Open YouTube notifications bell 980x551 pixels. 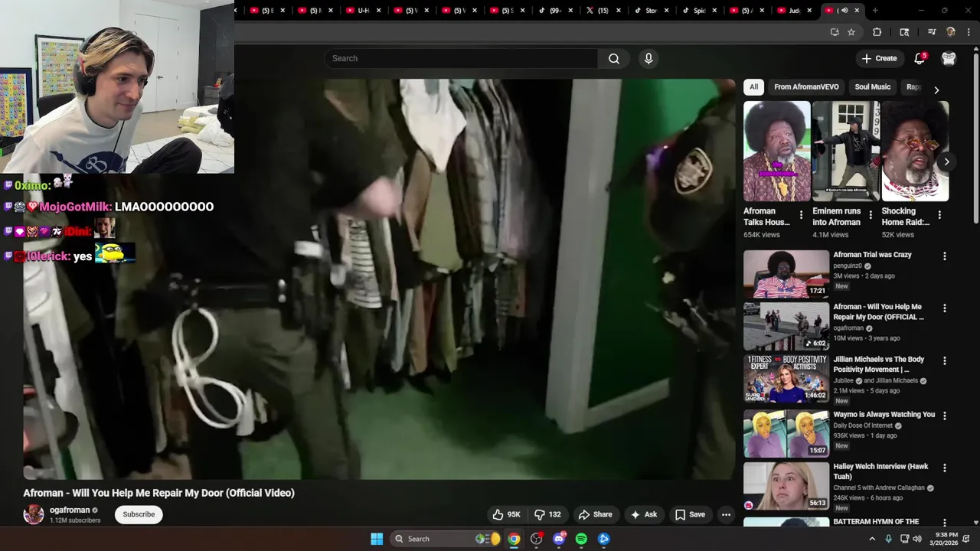click(x=920, y=58)
